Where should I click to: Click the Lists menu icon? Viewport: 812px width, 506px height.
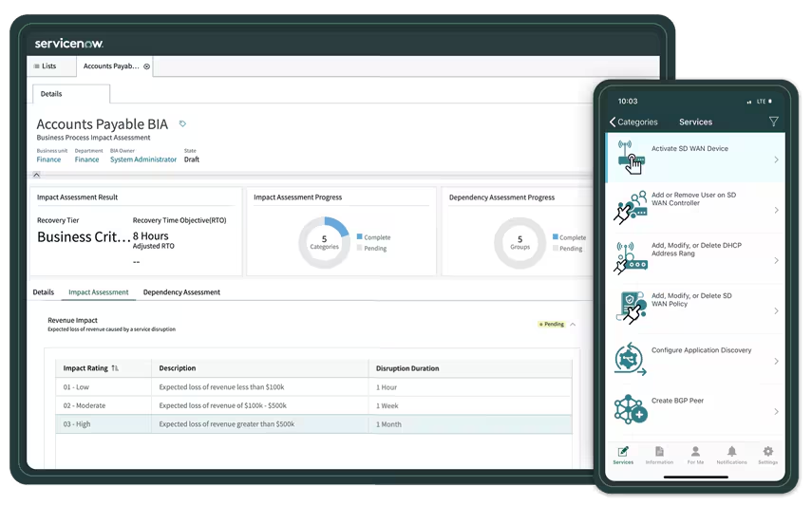tap(36, 66)
